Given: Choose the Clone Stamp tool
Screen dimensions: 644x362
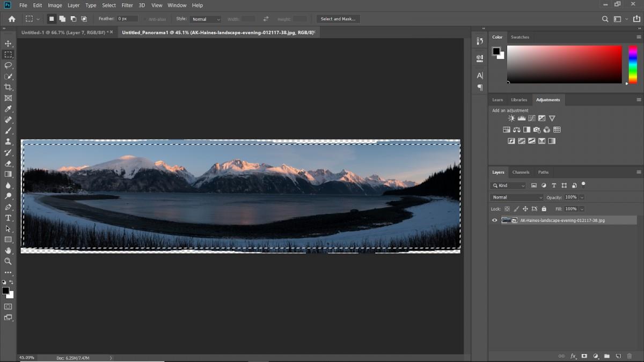Looking at the screenshot, I should tap(8, 142).
